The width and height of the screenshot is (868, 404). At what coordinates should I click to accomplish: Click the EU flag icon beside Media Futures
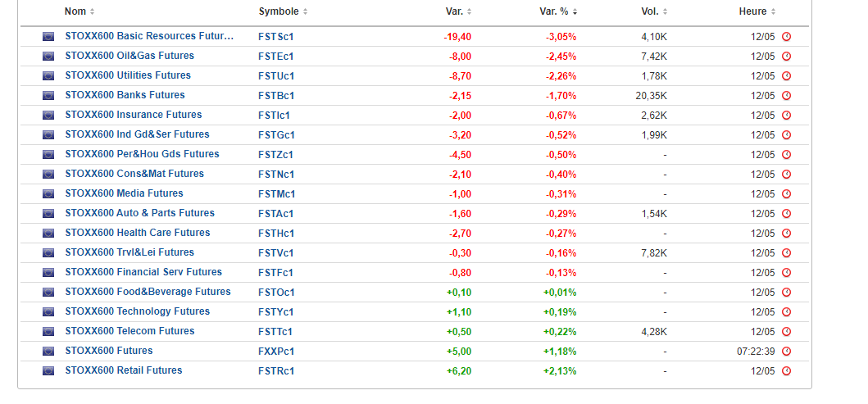[48, 194]
